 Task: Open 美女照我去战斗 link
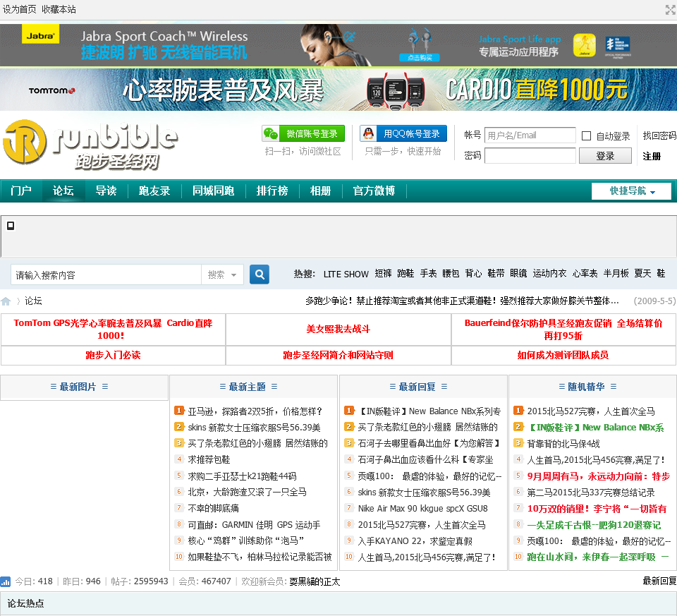coord(338,329)
